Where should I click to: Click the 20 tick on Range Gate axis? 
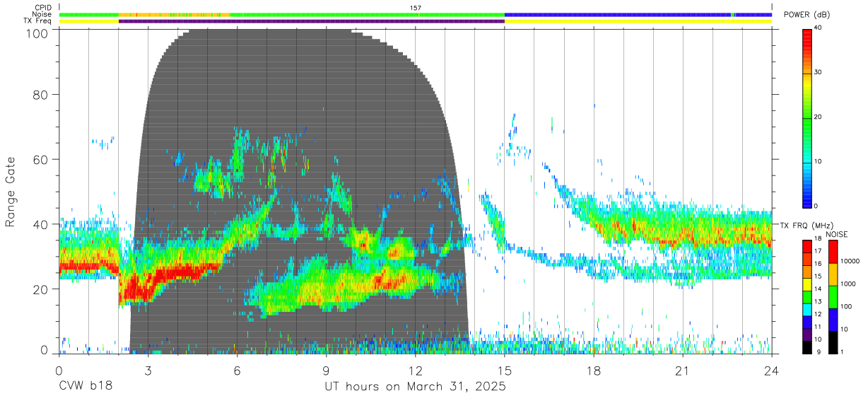point(41,289)
